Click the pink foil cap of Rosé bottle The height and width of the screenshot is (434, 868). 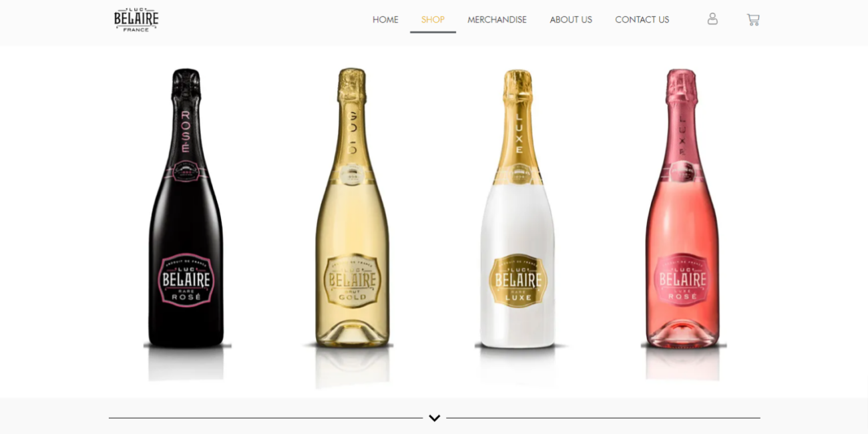[x=682, y=85]
